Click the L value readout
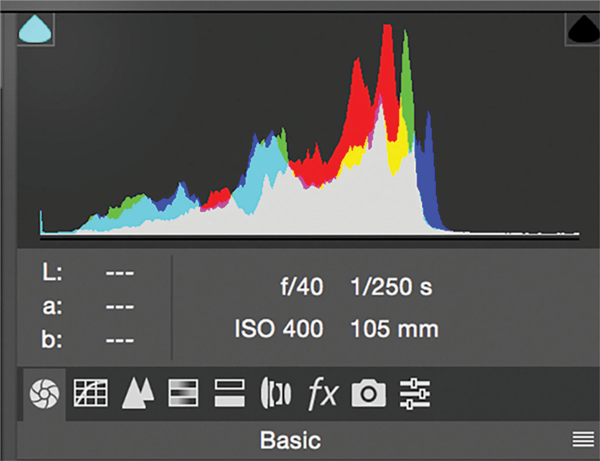 120,273
